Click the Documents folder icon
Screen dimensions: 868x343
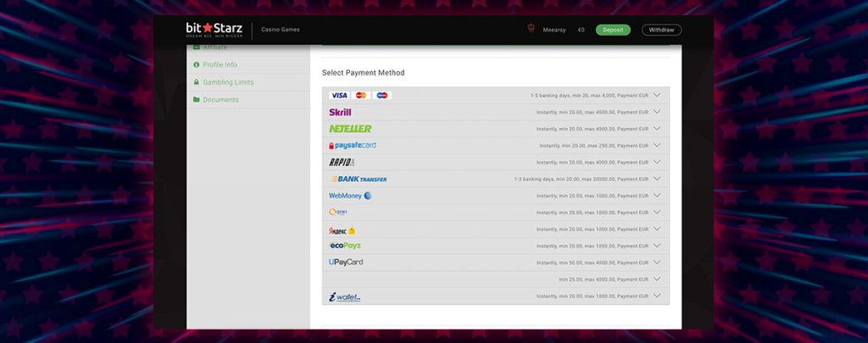tap(196, 100)
